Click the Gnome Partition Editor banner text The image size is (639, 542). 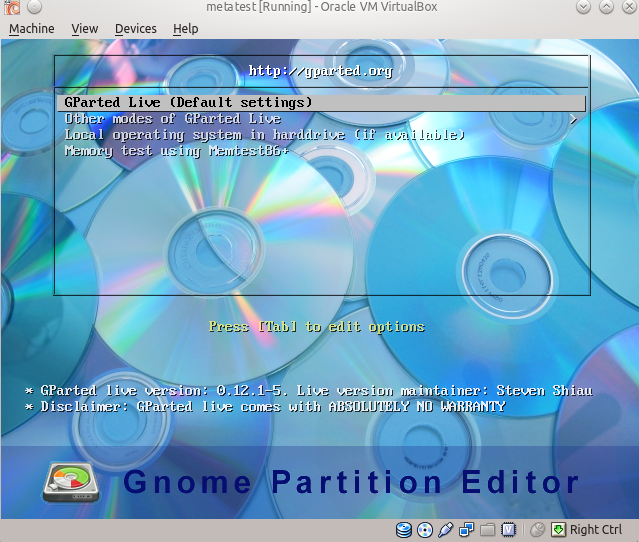(351, 482)
